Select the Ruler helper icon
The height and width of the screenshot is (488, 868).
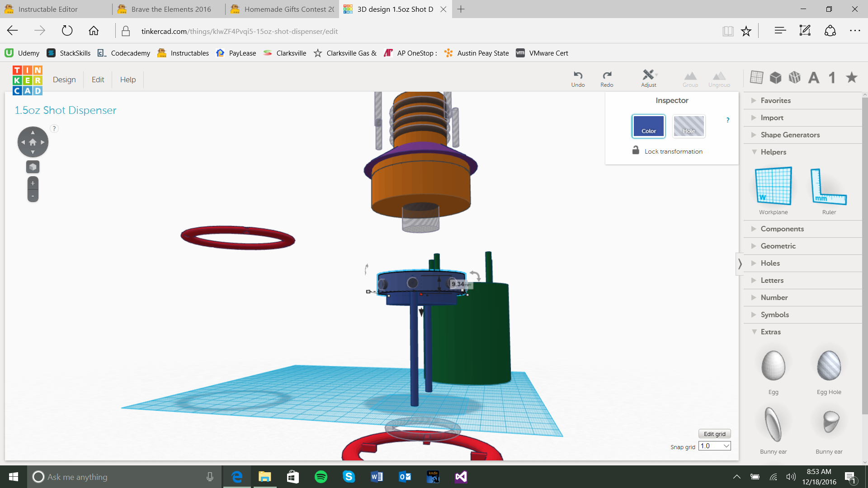click(829, 187)
